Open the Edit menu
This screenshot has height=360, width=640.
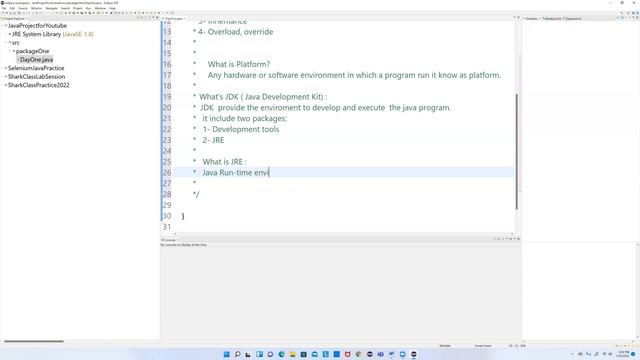tap(12, 8)
